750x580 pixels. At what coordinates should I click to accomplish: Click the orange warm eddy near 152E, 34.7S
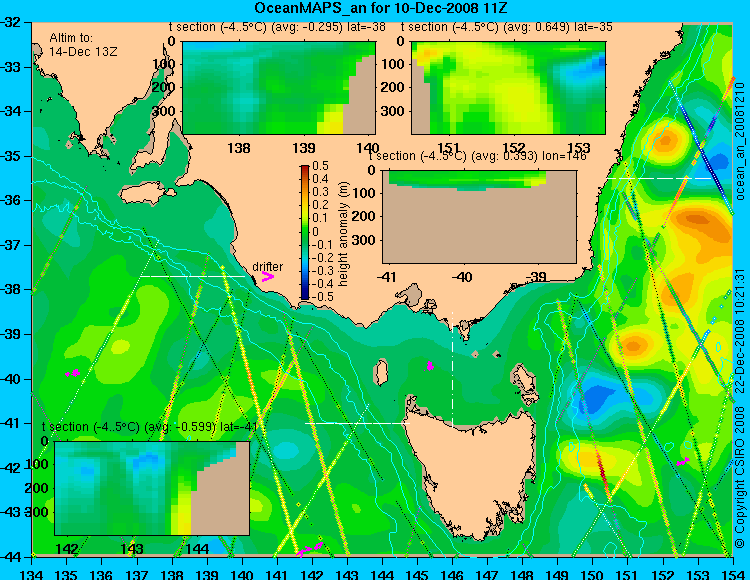coord(666,140)
